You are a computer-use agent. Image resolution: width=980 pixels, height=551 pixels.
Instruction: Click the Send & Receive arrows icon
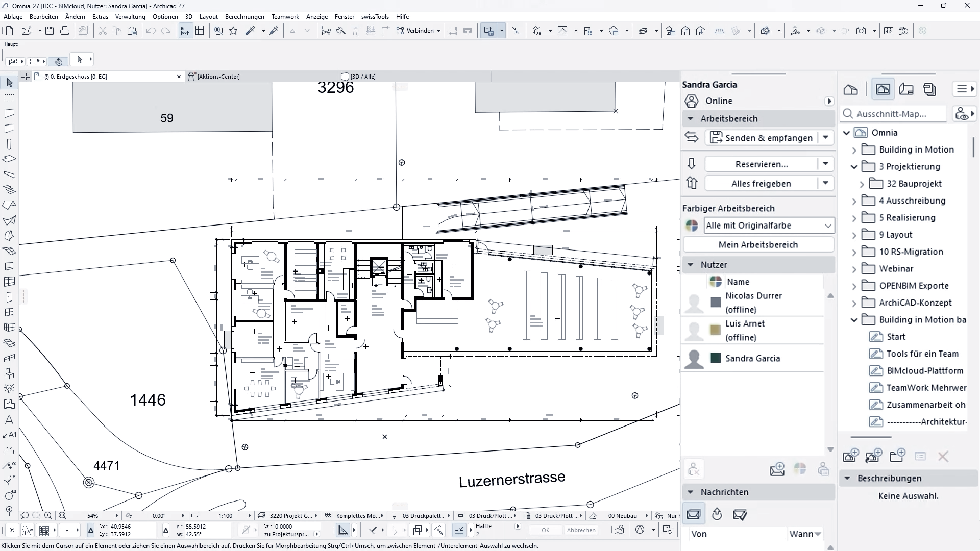click(692, 137)
